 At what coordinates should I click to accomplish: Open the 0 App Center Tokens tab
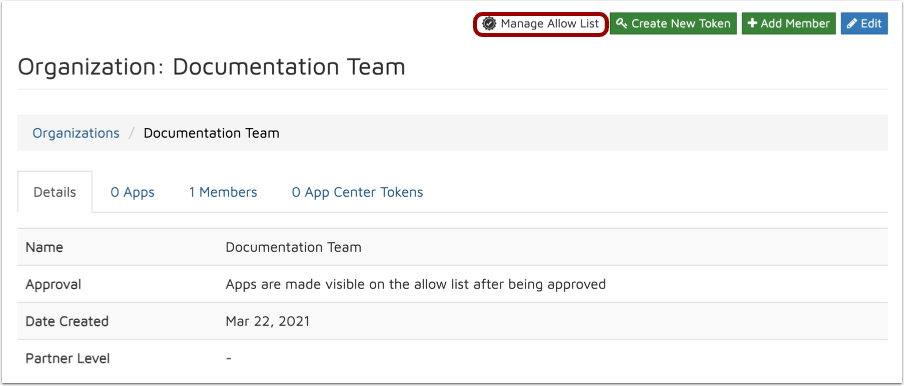pyautogui.click(x=357, y=192)
